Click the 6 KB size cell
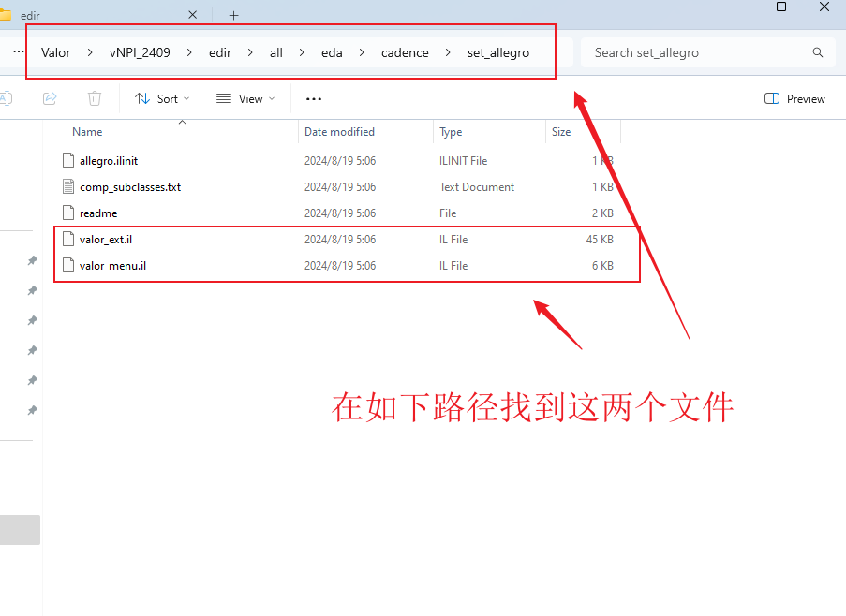This screenshot has width=846, height=616. coord(602,266)
